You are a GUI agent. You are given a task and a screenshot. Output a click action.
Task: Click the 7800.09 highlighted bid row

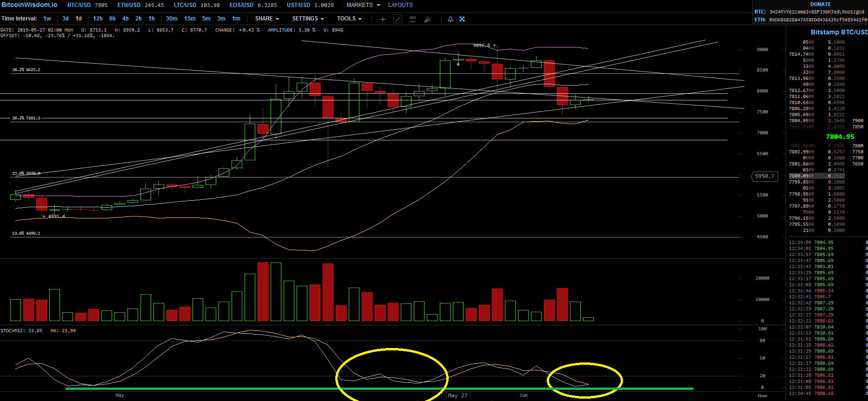coord(817,176)
